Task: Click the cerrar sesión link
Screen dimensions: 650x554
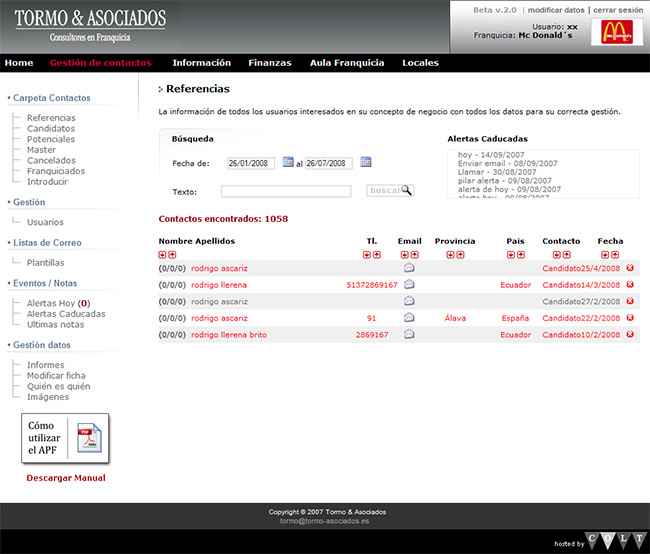Action: point(618,9)
